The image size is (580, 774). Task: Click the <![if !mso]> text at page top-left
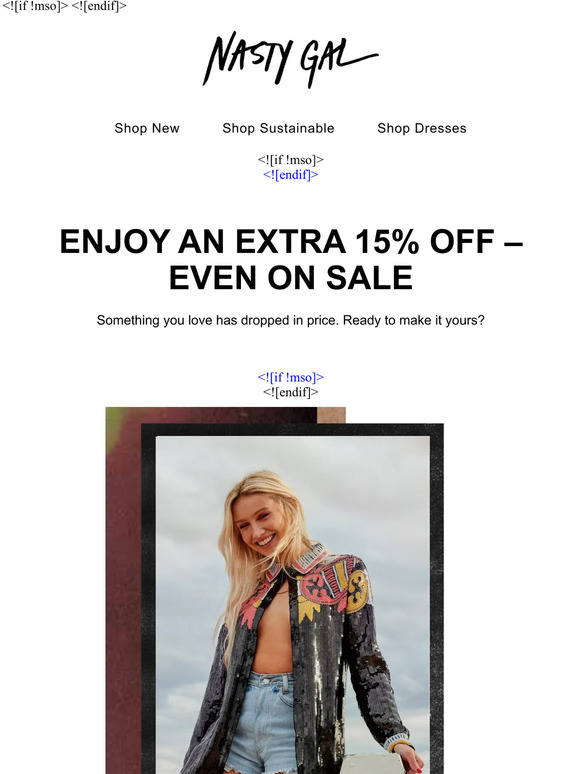pos(35,6)
